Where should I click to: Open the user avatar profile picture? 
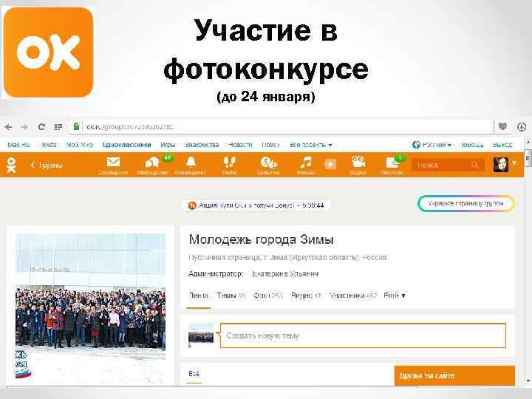tap(501, 164)
